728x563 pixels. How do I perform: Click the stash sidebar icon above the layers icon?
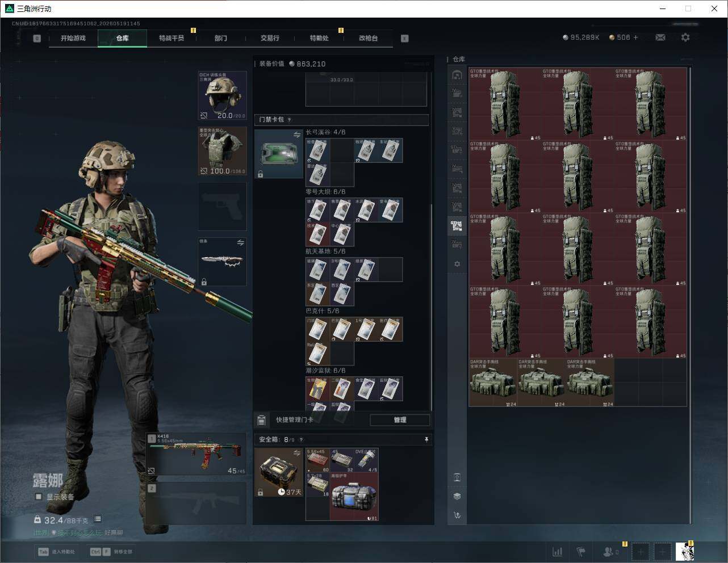[457, 477]
